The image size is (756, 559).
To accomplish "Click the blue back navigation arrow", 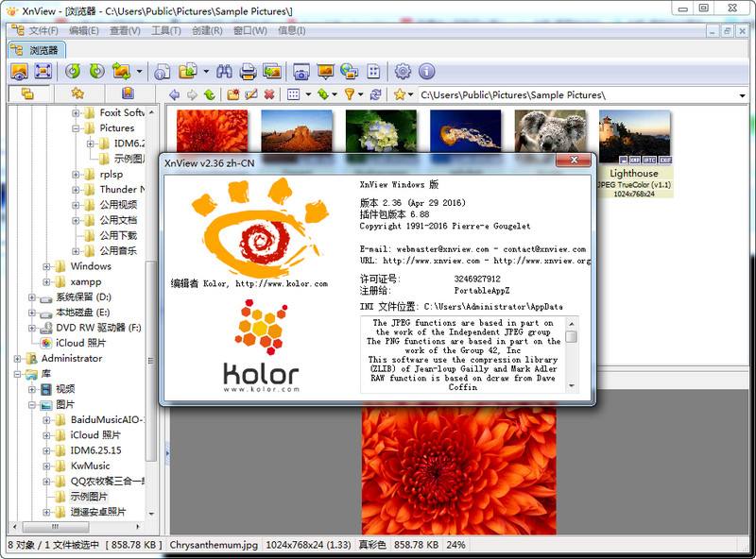I will (x=174, y=94).
